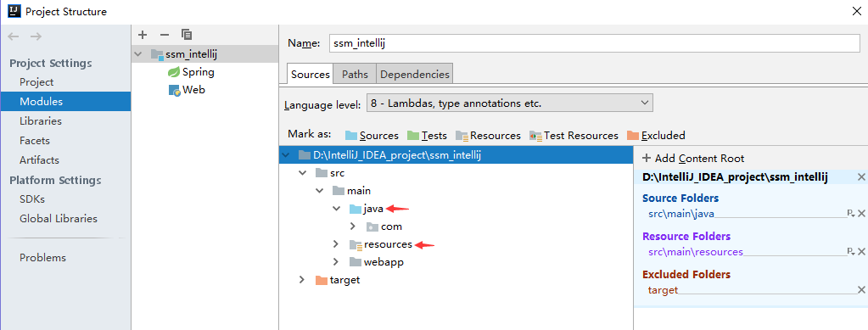Select the src folder in tree
This screenshot has width=868, height=330.
tap(337, 173)
